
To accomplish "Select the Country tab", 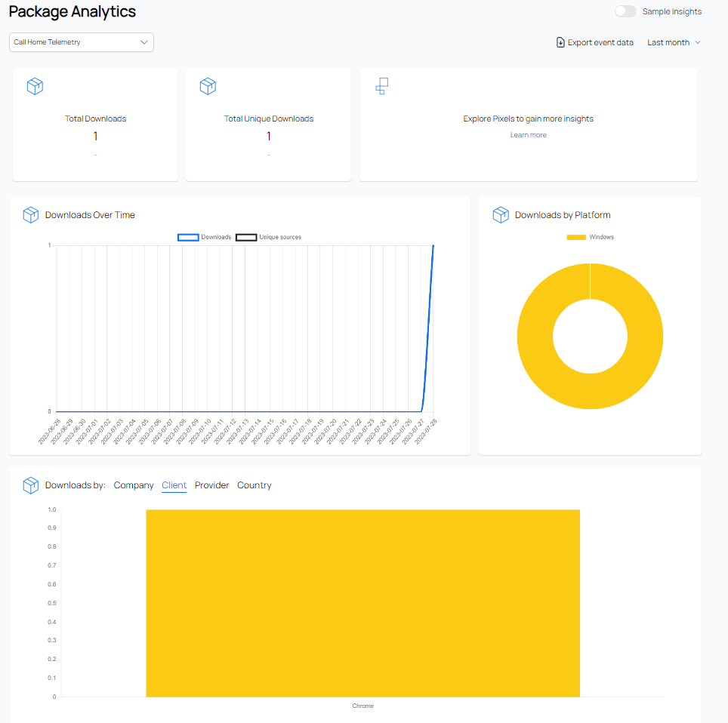I will (254, 485).
